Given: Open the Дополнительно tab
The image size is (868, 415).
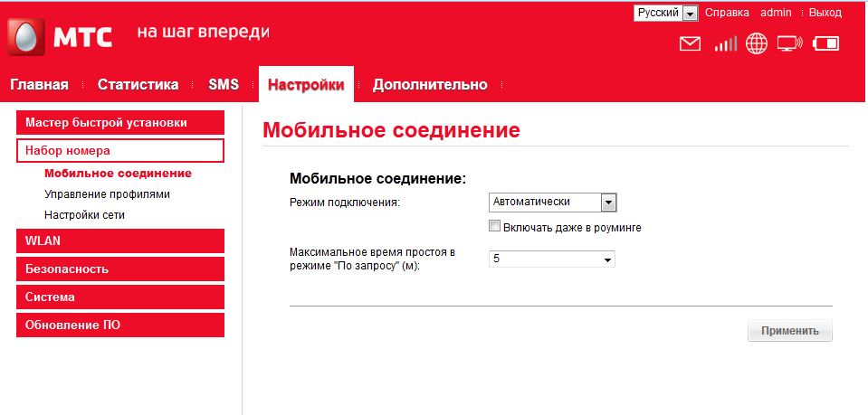Looking at the screenshot, I should click(430, 85).
